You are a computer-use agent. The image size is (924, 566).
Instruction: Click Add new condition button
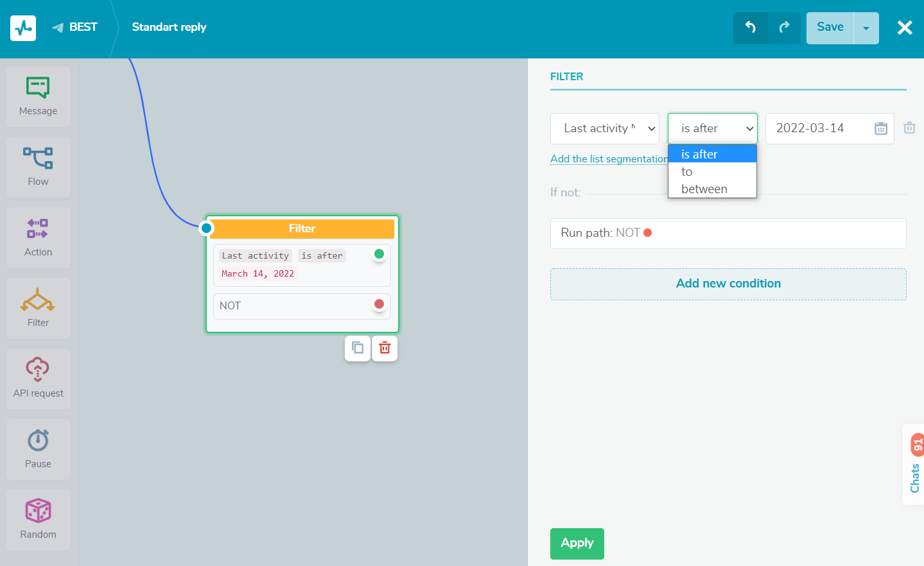tap(728, 284)
